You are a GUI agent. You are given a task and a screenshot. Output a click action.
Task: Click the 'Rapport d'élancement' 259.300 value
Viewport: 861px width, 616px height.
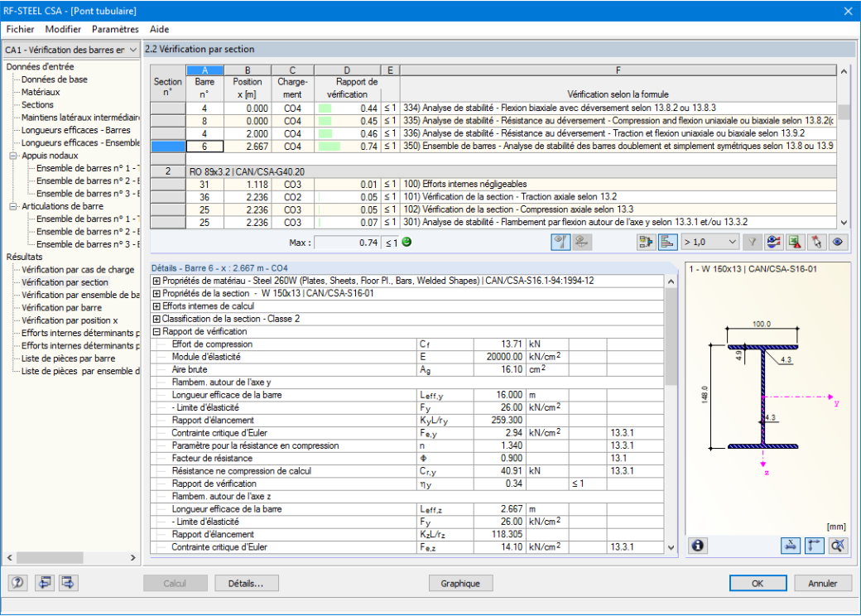click(x=500, y=421)
